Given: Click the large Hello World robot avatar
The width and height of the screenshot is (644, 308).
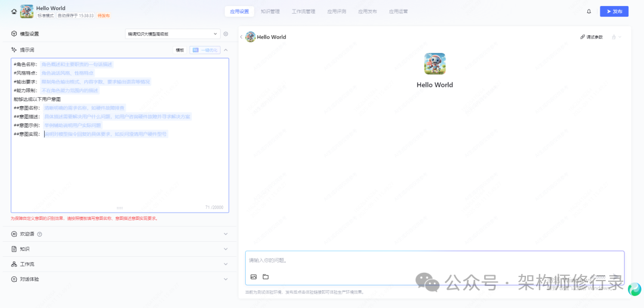Looking at the screenshot, I should 435,64.
